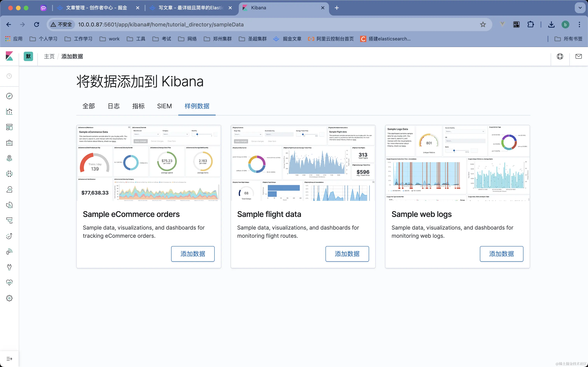This screenshot has height=367, width=588.
Task: Click the Kibana logo icon
Action: [9, 56]
